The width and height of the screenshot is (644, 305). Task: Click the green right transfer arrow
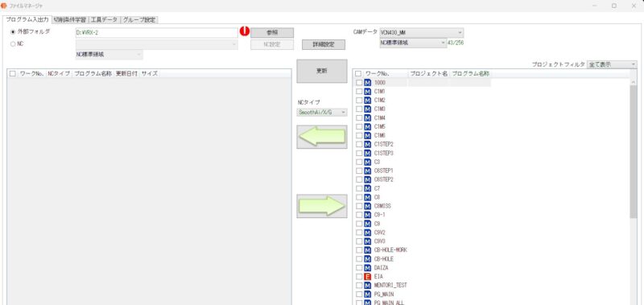322,206
